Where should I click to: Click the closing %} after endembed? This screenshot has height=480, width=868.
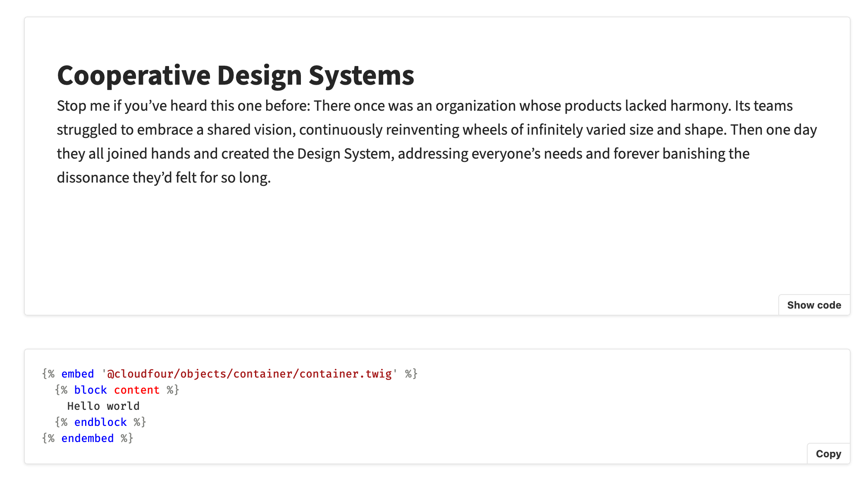tap(126, 438)
